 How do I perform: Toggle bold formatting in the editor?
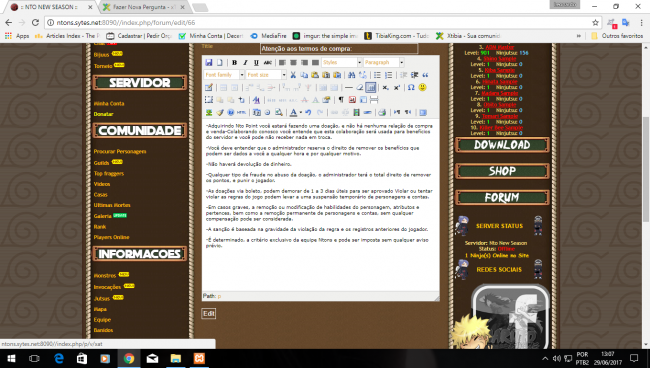(234, 63)
